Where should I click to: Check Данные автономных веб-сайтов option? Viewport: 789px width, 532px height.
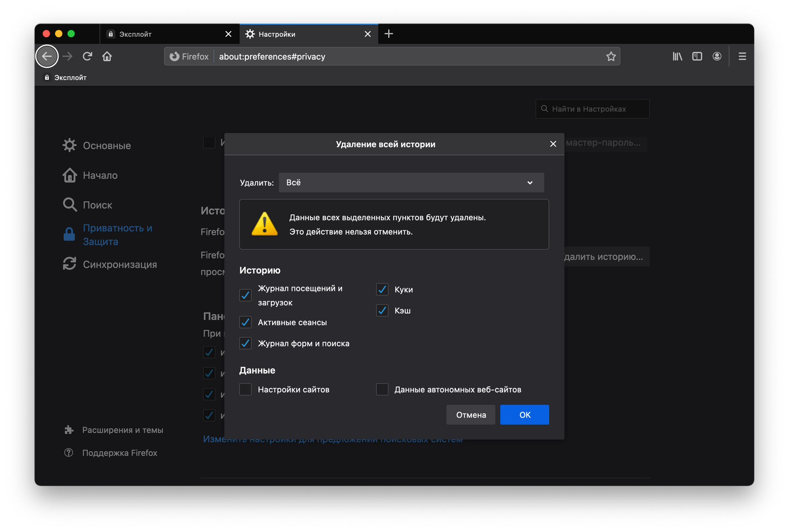[382, 389]
